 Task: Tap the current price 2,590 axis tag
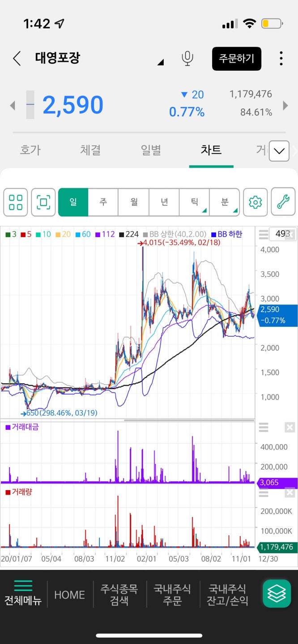coord(277,315)
